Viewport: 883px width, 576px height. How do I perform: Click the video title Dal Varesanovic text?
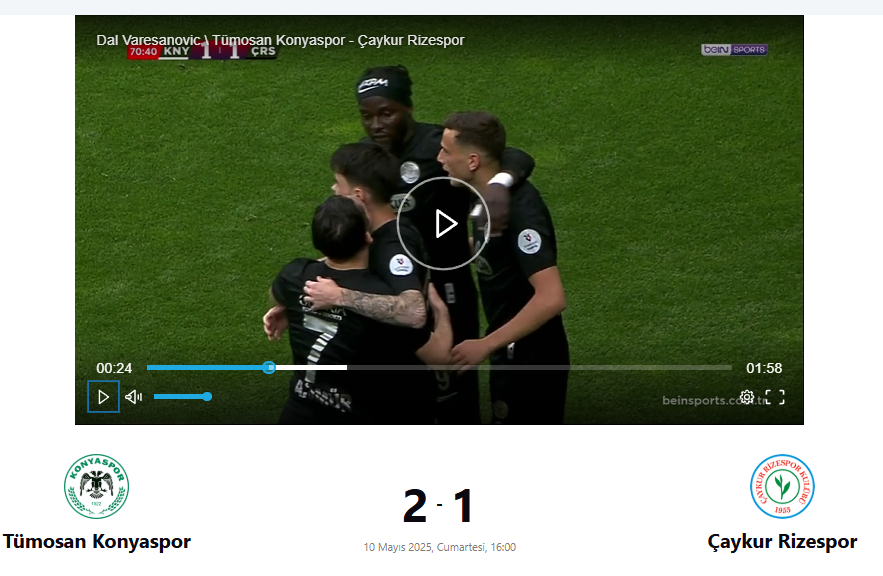[x=148, y=41]
